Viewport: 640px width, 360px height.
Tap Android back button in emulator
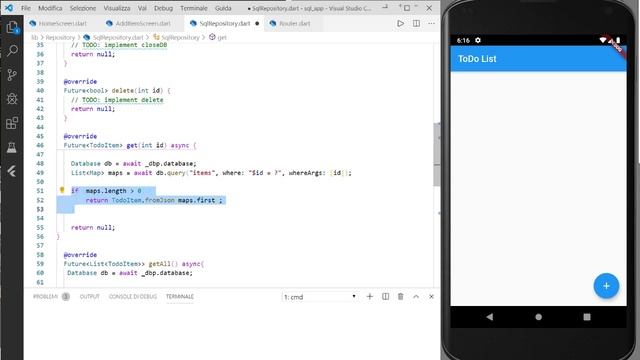pyautogui.click(x=490, y=317)
